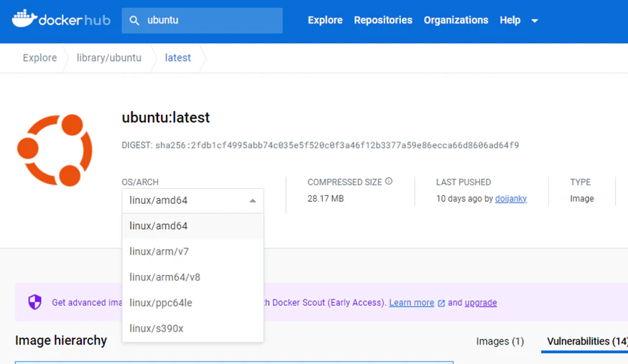This screenshot has height=364, width=628.
Task: Select linux/arm64/v8 architecture option
Action: (193, 277)
